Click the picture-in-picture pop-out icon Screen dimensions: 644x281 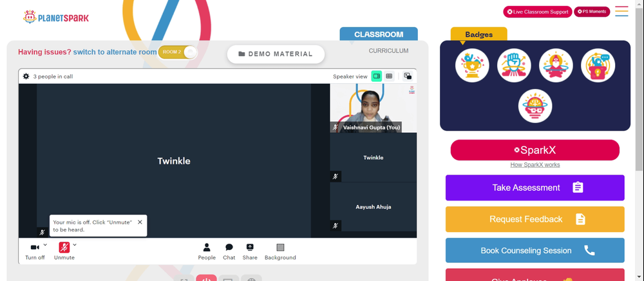pos(408,76)
